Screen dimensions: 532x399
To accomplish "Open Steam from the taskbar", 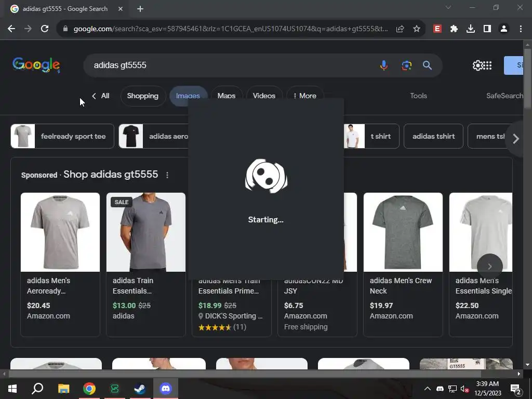I will [140, 388].
